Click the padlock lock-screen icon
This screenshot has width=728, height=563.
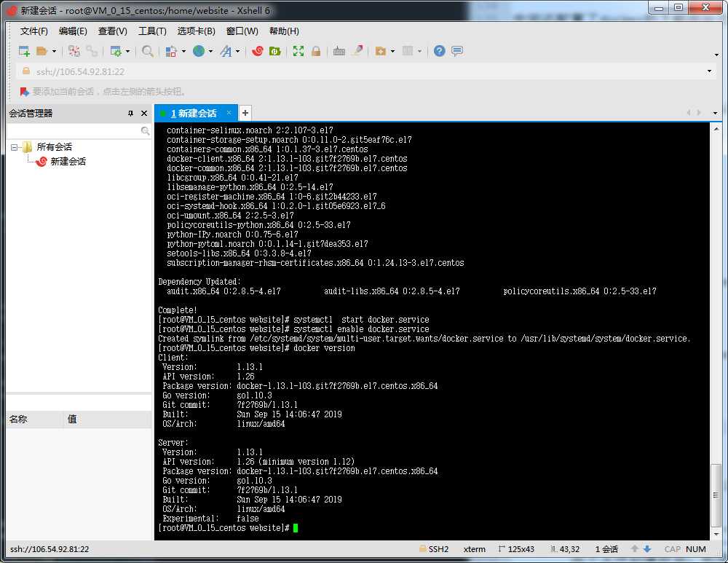pos(316,51)
